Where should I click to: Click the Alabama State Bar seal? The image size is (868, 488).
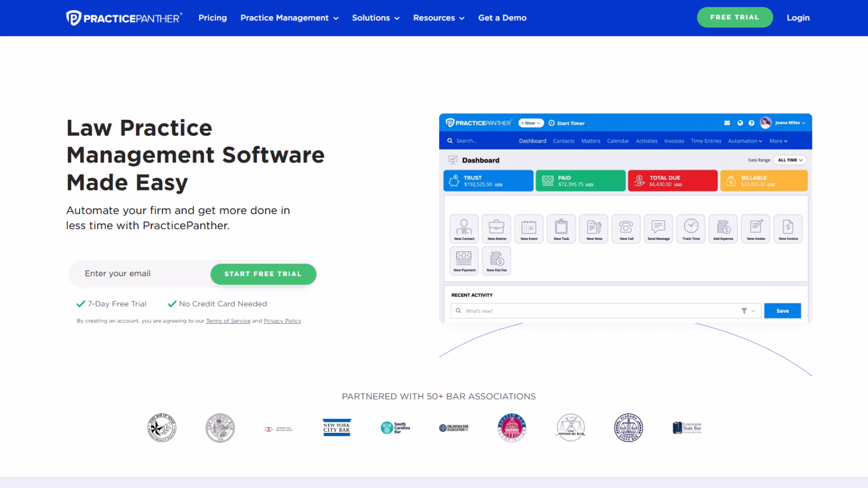(629, 428)
